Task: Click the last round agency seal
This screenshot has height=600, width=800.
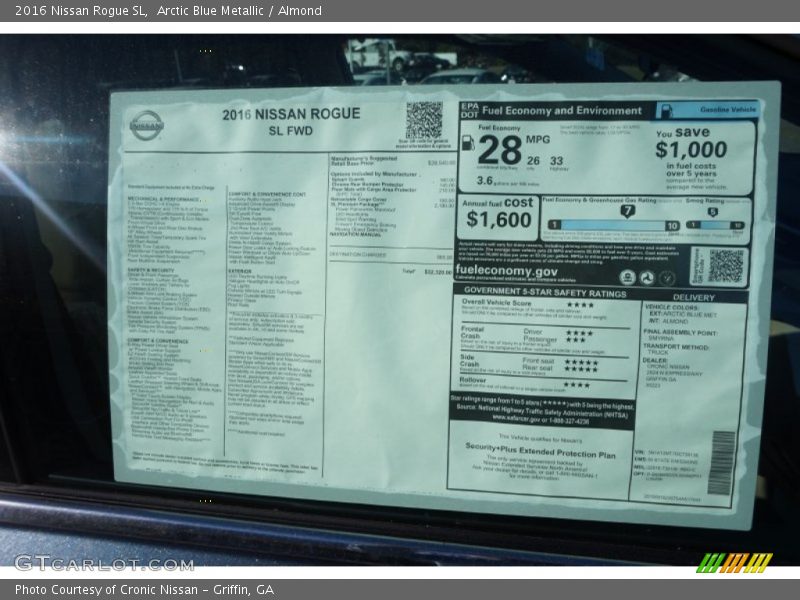Action: [x=667, y=278]
